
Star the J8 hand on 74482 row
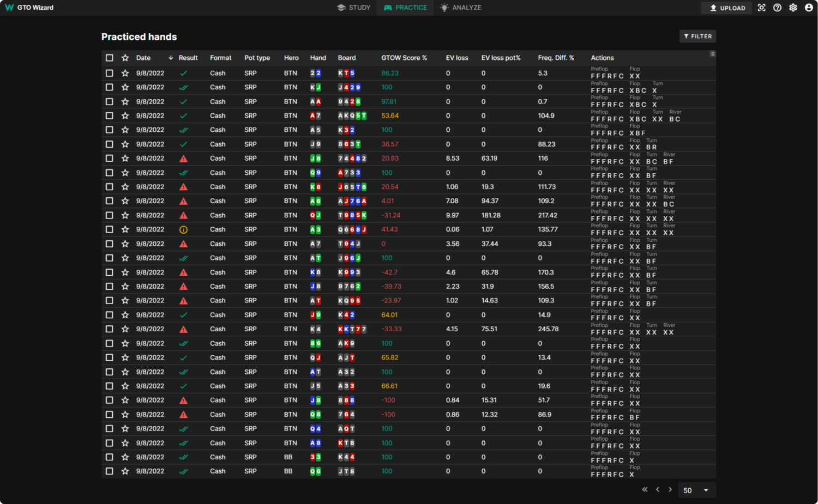click(x=125, y=158)
